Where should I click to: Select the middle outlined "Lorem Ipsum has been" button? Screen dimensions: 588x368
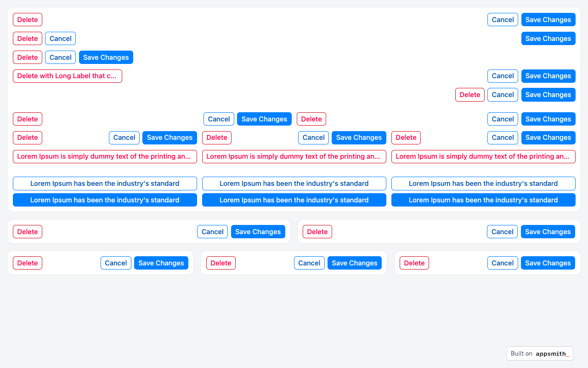pyautogui.click(x=294, y=184)
